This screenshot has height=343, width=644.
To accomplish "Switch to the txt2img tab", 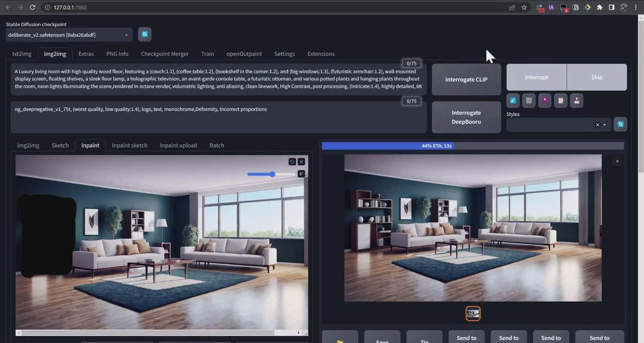I will (x=22, y=54).
